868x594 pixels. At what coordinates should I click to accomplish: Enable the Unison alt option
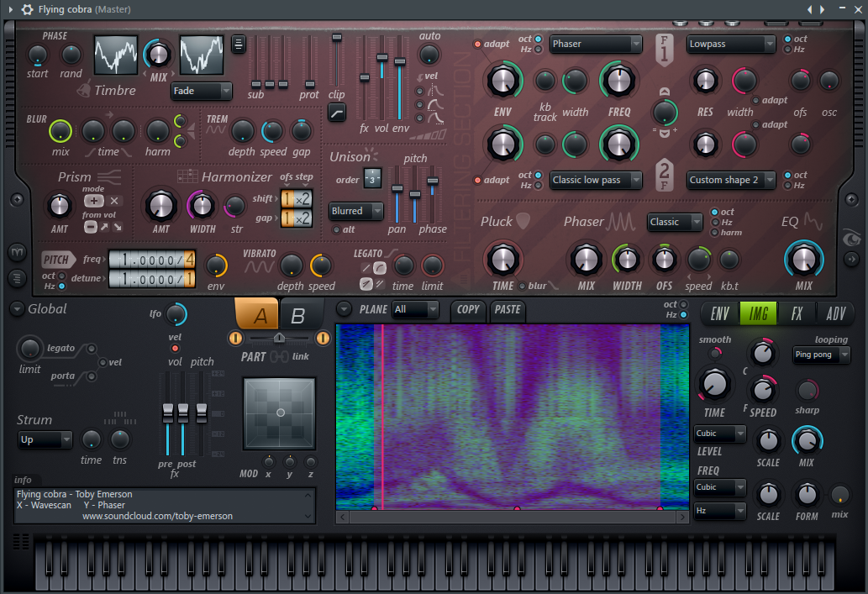tap(336, 229)
